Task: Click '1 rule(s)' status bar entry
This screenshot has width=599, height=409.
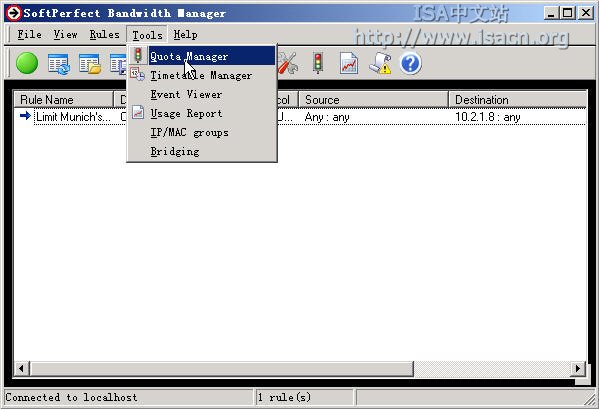Action: pos(284,398)
